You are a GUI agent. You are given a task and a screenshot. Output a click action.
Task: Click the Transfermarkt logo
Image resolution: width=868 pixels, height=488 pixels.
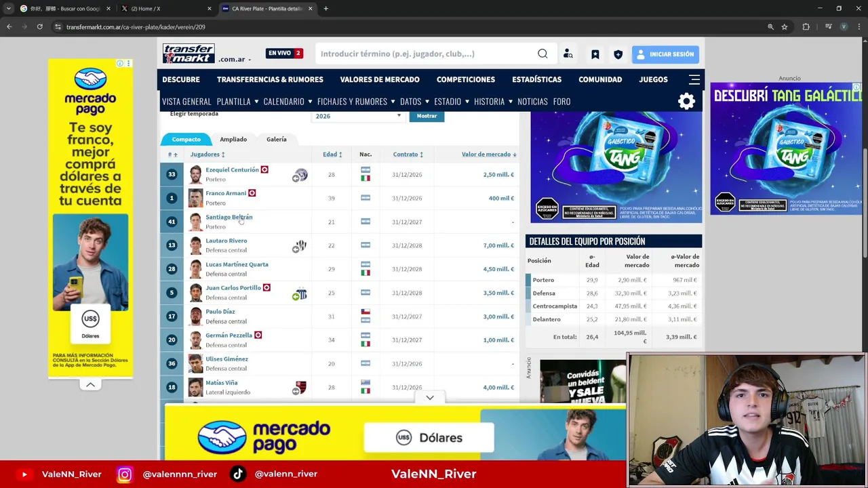tap(189, 54)
